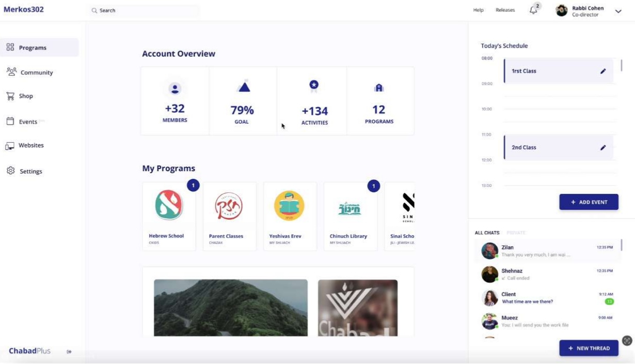Open the Yeshivas Erev program

290,217
